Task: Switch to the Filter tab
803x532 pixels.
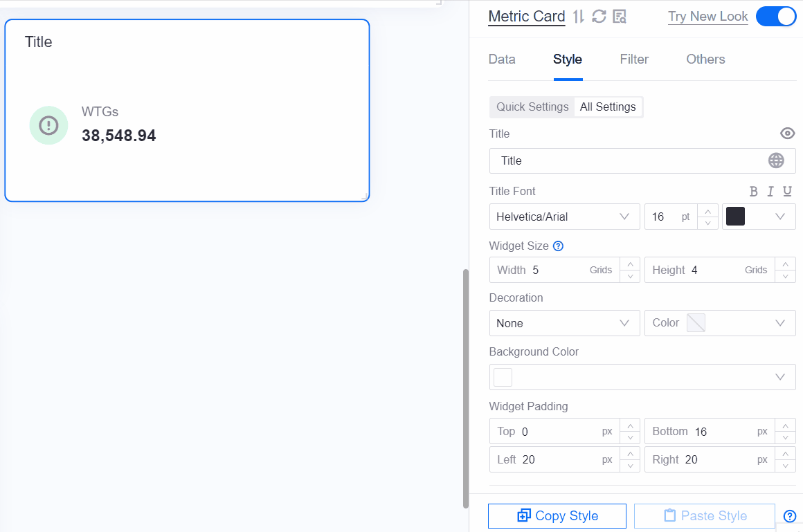Action: pyautogui.click(x=634, y=59)
